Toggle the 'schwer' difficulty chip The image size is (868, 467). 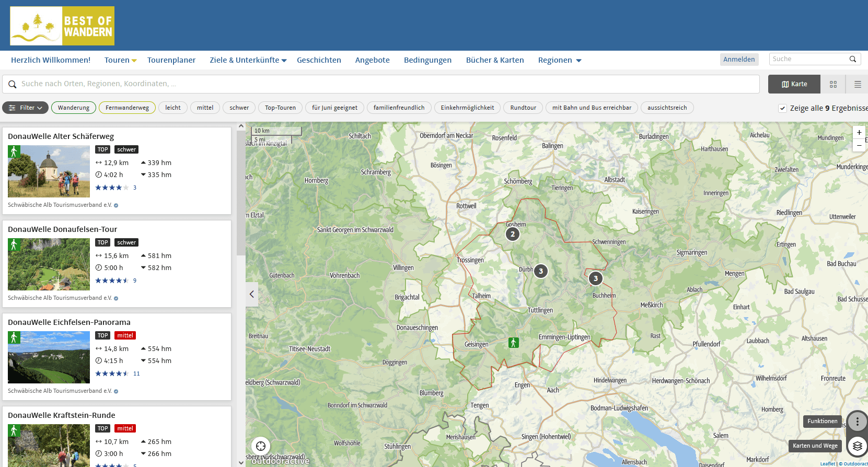(x=239, y=108)
